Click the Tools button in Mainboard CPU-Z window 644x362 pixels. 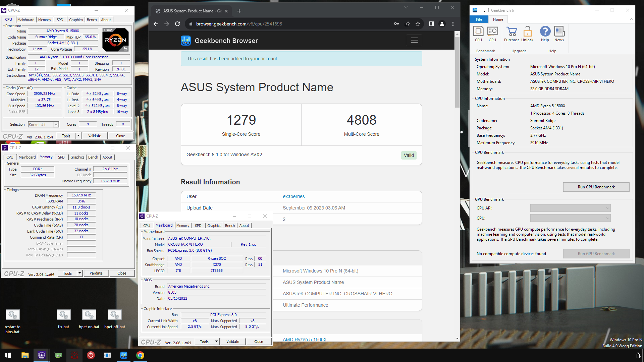coord(204,342)
